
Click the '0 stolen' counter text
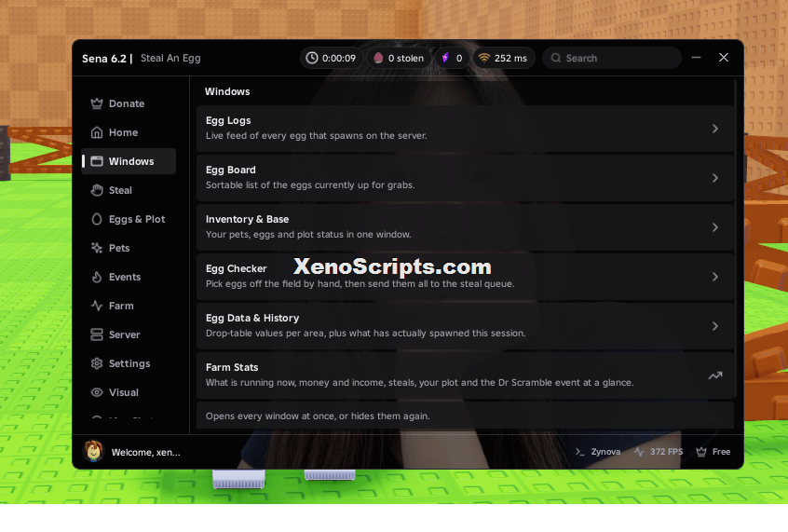pos(405,59)
